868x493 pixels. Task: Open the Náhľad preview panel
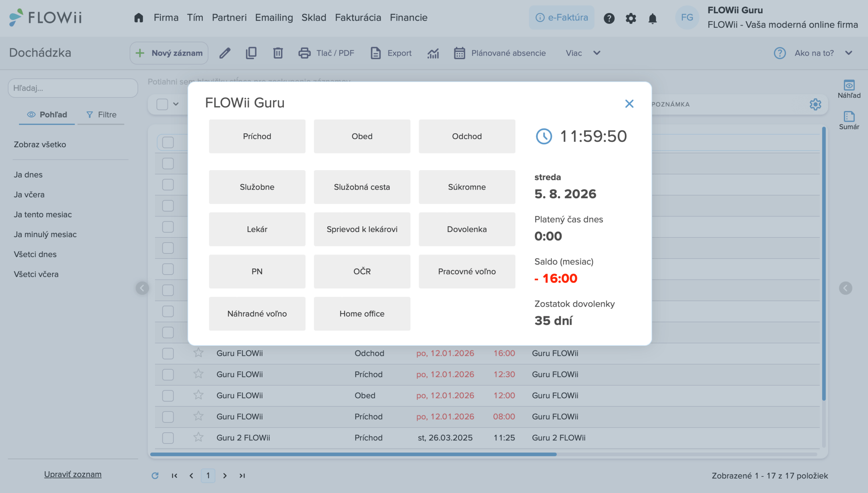coord(849,89)
